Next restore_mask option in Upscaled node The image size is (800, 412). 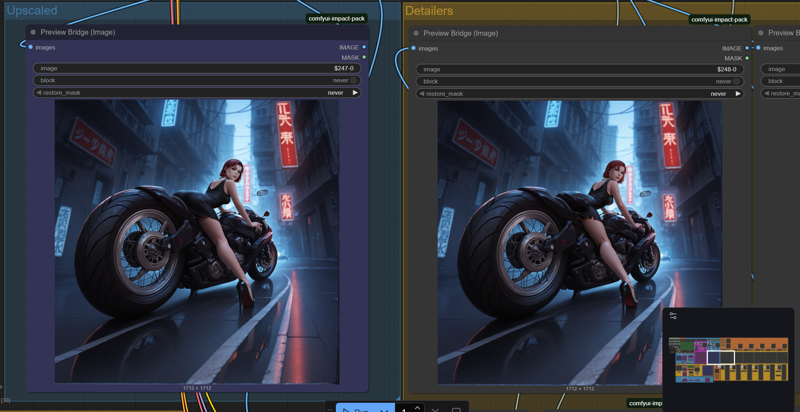click(355, 93)
